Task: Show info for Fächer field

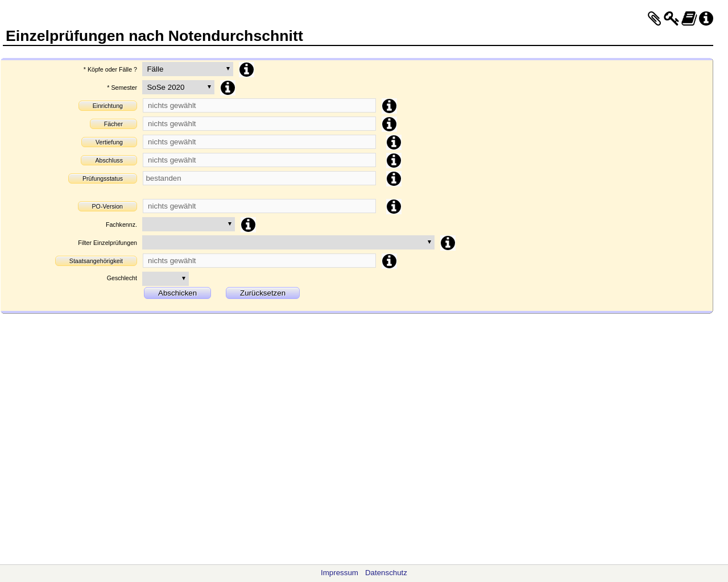Action: [389, 124]
